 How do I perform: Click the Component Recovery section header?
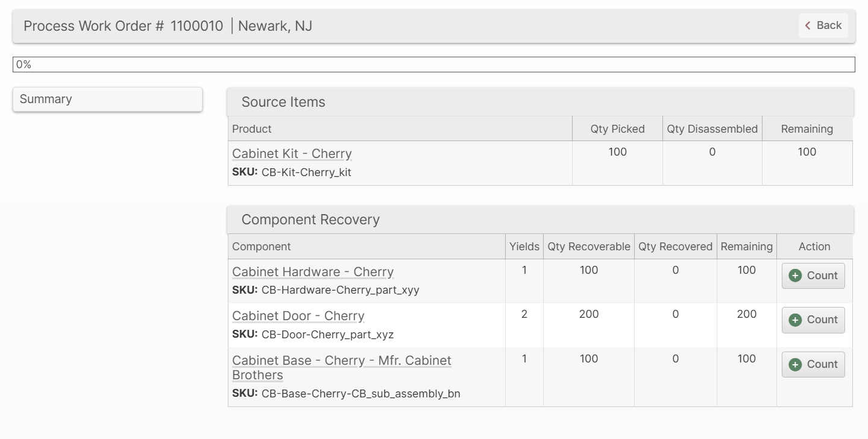[310, 219]
